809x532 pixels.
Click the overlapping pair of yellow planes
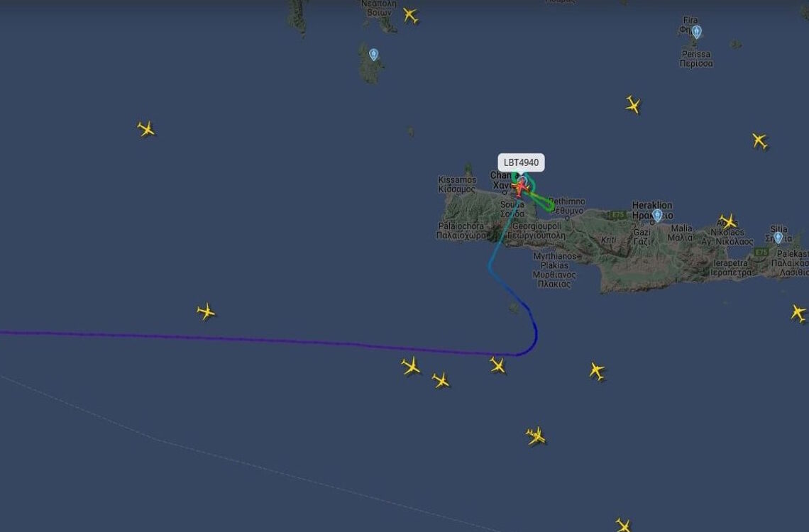[536, 436]
